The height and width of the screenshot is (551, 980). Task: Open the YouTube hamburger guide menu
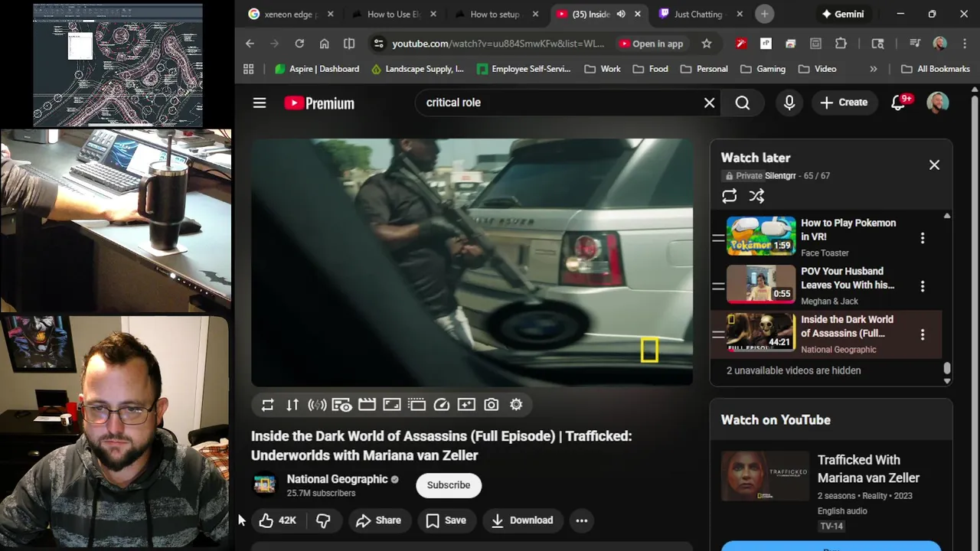(x=260, y=103)
